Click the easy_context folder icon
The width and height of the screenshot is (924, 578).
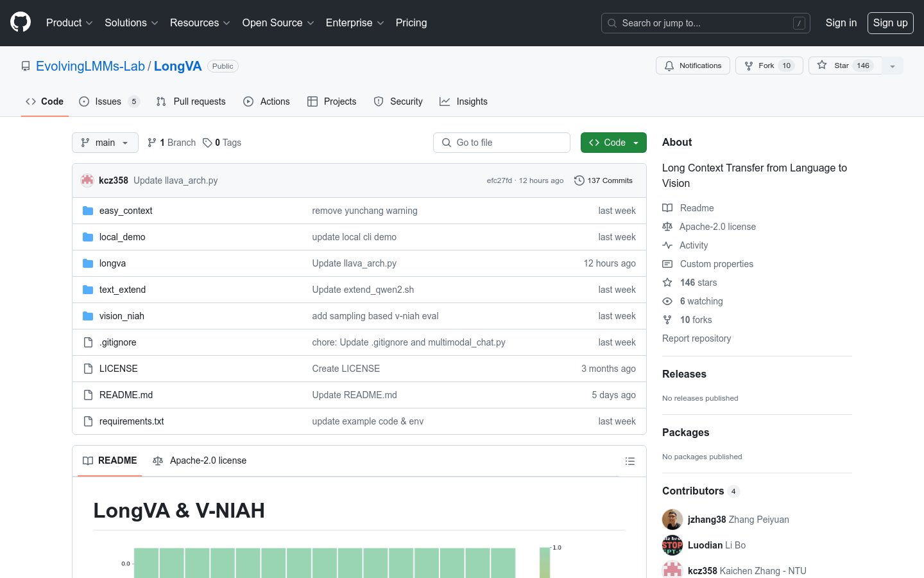pyautogui.click(x=88, y=211)
